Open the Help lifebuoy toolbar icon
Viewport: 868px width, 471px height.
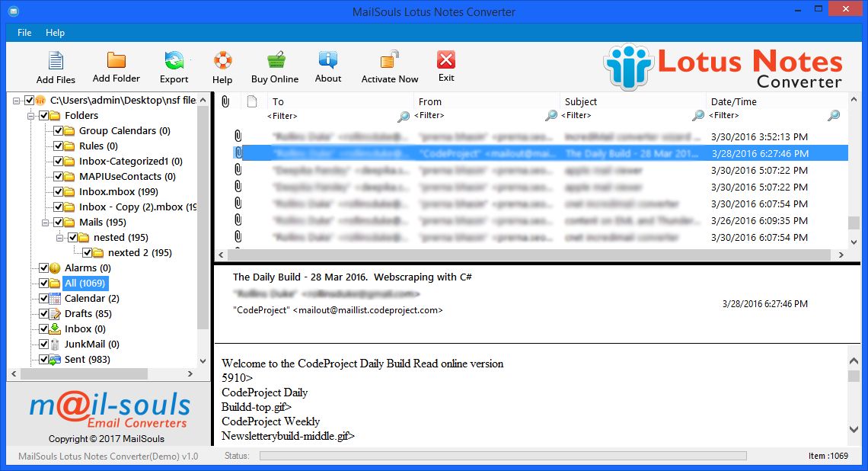pos(222,60)
